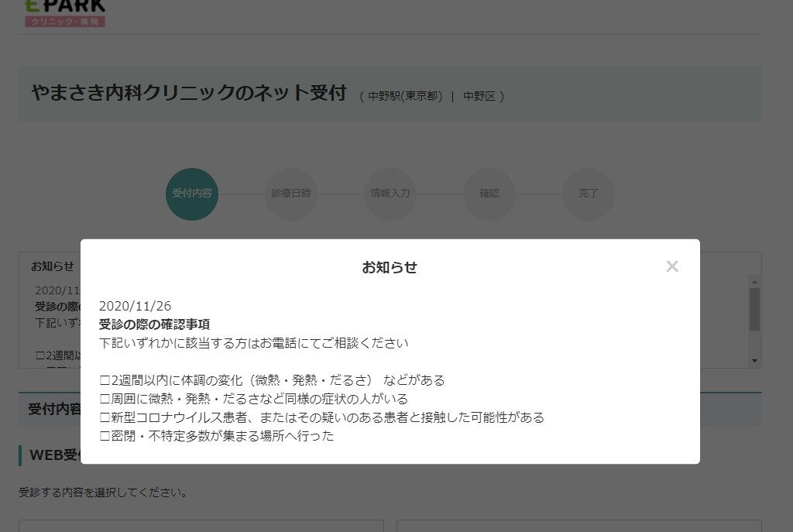Click the お知らせ heading in background panel
793x532 pixels.
52,266
